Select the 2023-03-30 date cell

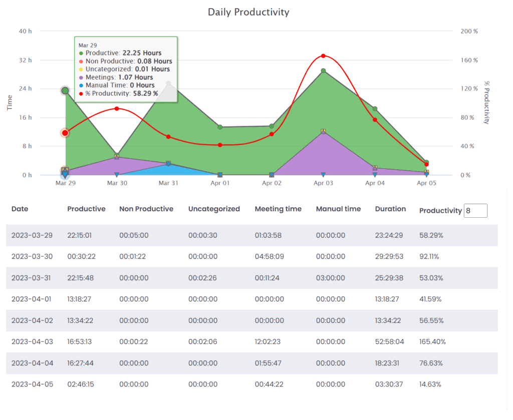(32, 257)
